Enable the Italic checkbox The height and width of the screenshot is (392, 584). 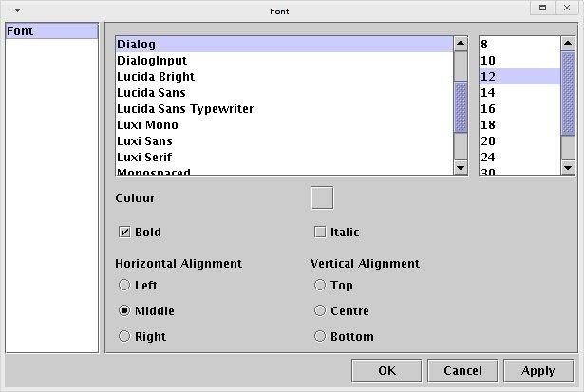pos(320,232)
